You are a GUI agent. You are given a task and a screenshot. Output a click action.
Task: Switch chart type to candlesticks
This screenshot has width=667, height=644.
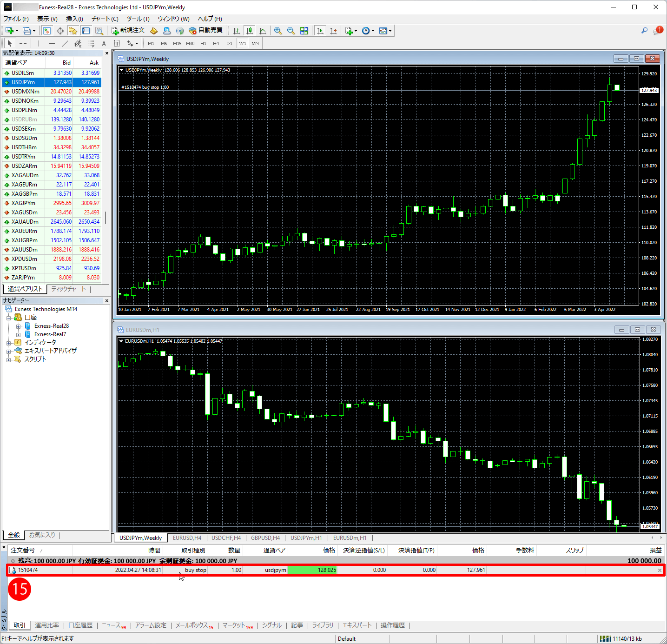click(x=250, y=31)
